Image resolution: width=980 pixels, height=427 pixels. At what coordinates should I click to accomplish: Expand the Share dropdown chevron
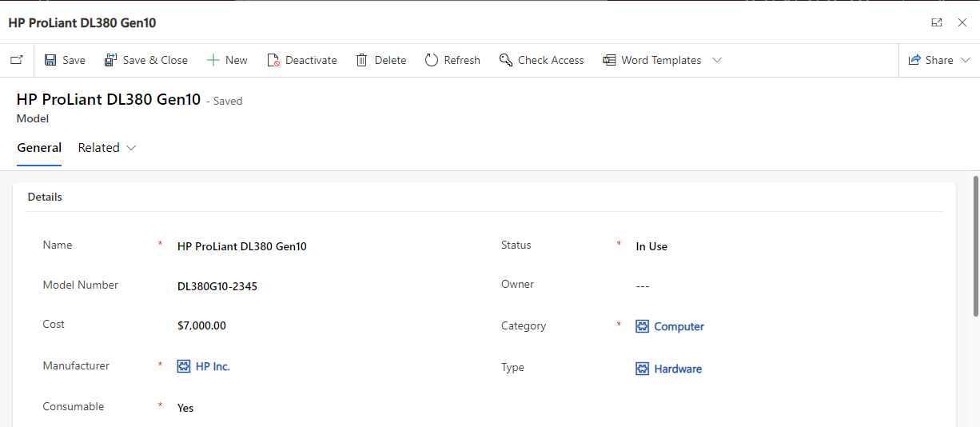tap(966, 60)
